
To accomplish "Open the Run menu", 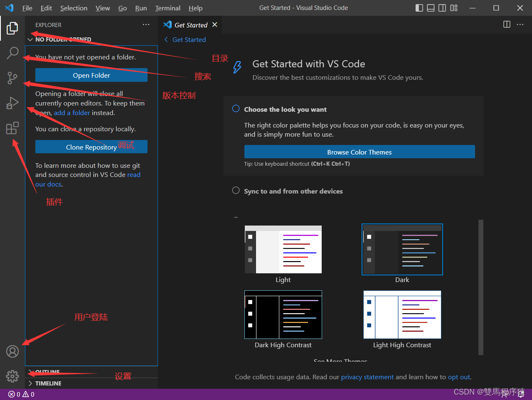I will [141, 8].
